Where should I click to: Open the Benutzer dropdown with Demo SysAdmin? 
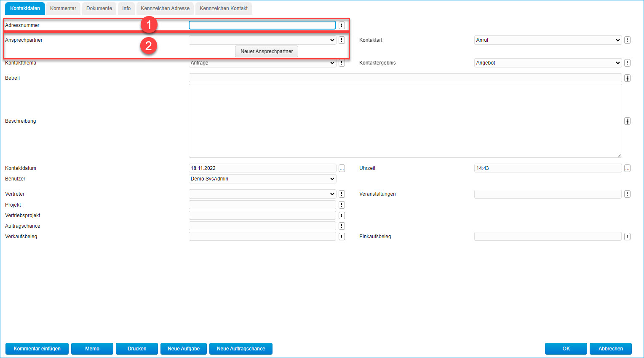click(262, 179)
